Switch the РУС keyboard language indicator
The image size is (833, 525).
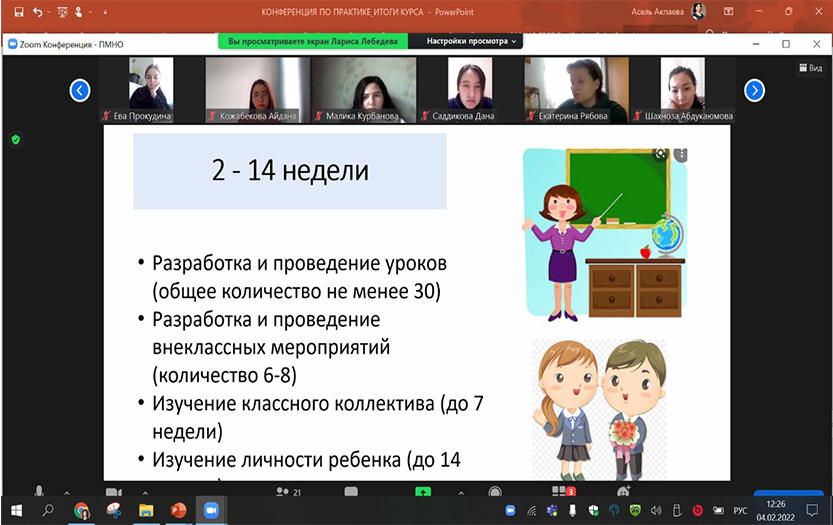(x=740, y=510)
